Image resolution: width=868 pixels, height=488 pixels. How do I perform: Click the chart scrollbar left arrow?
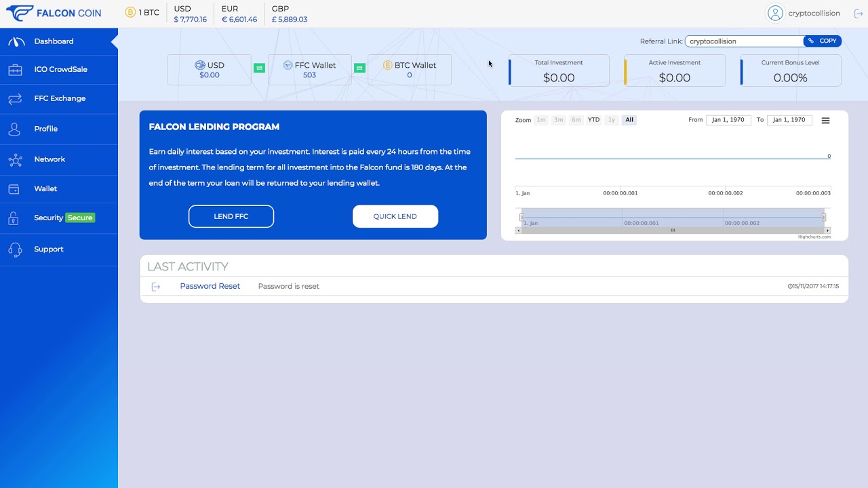click(518, 230)
